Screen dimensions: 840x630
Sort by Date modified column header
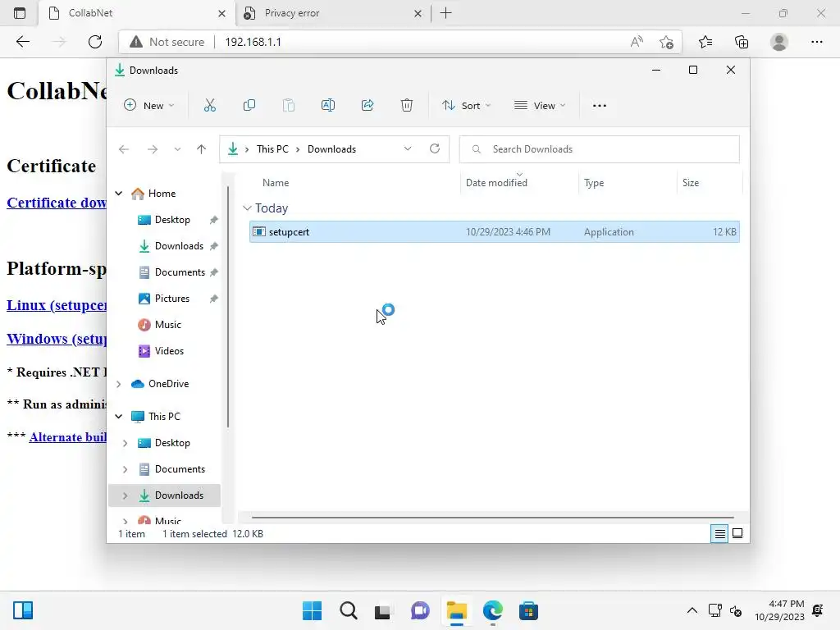click(496, 183)
